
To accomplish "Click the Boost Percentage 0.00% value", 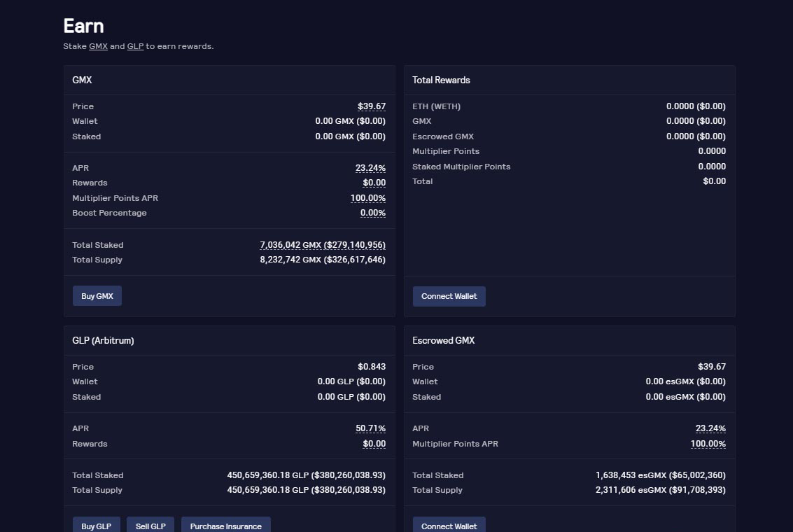I will (373, 213).
